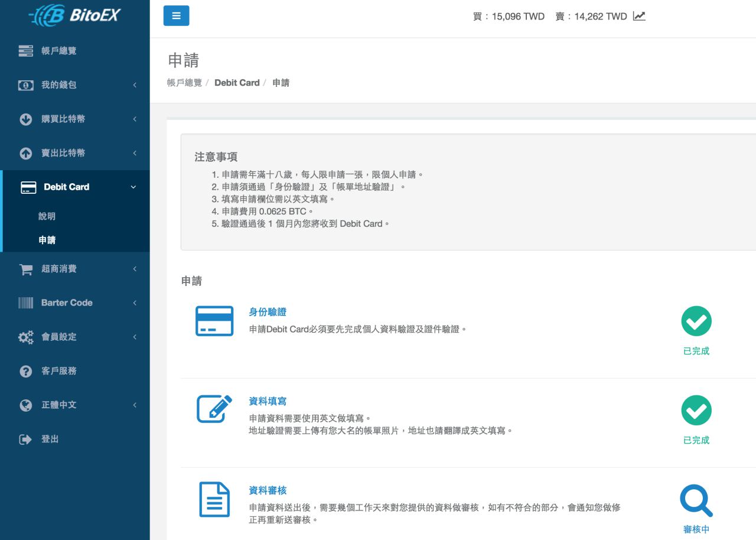Open the 資料填寫 step link

point(268,401)
